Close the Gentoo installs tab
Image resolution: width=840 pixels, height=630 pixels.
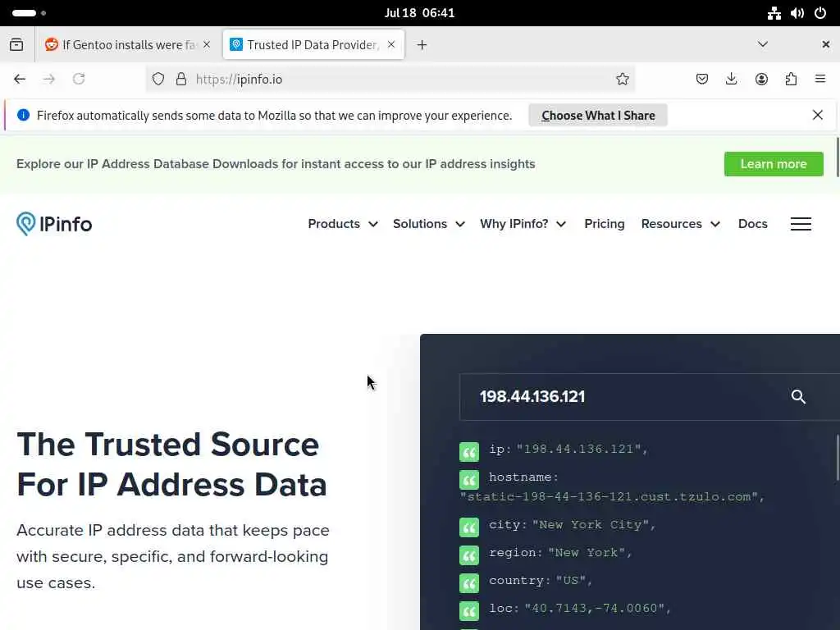click(x=207, y=44)
